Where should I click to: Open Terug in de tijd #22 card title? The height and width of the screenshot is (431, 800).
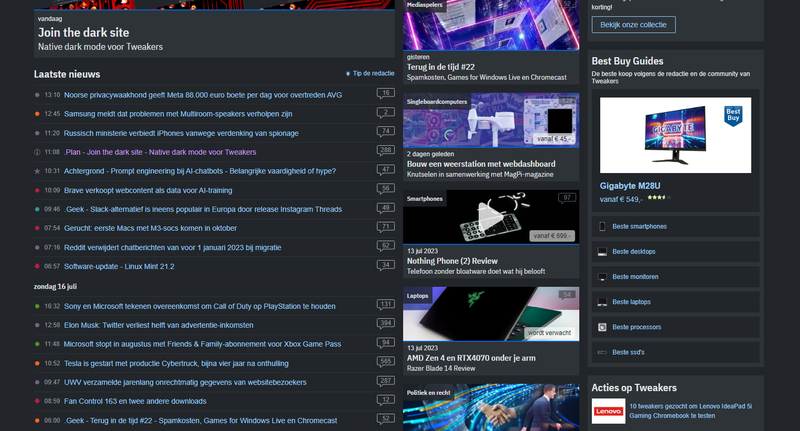tap(440, 67)
